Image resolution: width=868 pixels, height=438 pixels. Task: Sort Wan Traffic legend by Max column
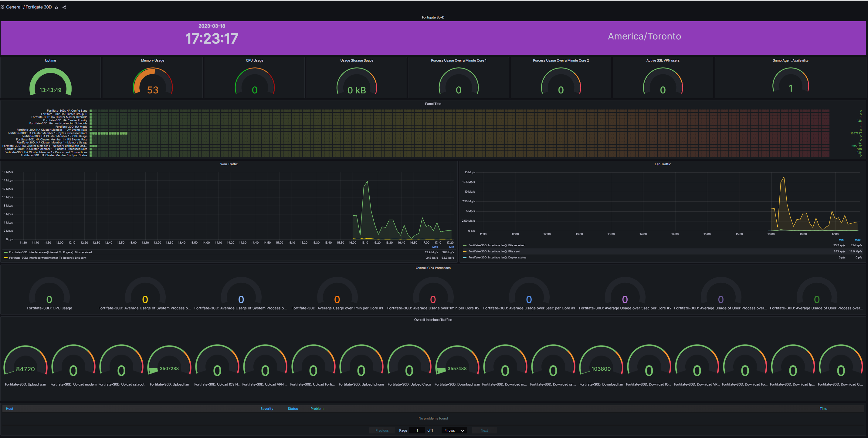coord(435,247)
